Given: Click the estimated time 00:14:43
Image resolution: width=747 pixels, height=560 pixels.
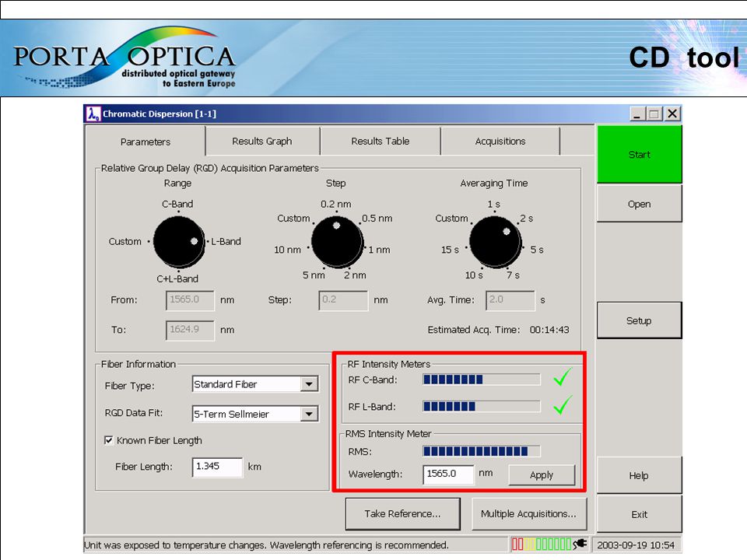Looking at the screenshot, I should (x=549, y=330).
